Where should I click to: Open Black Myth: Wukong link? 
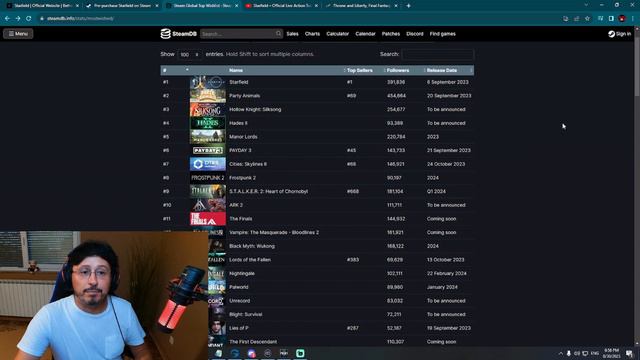[x=252, y=246]
